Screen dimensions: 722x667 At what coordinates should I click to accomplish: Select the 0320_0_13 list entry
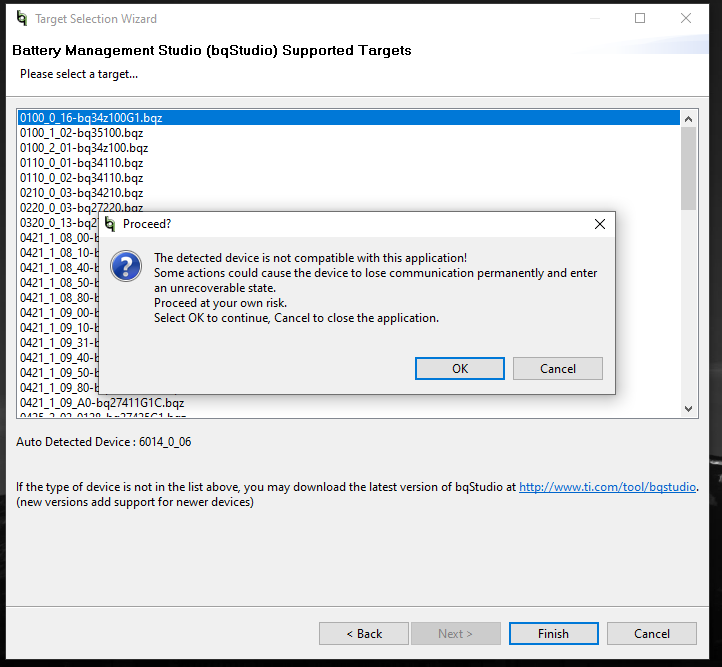(x=59, y=223)
